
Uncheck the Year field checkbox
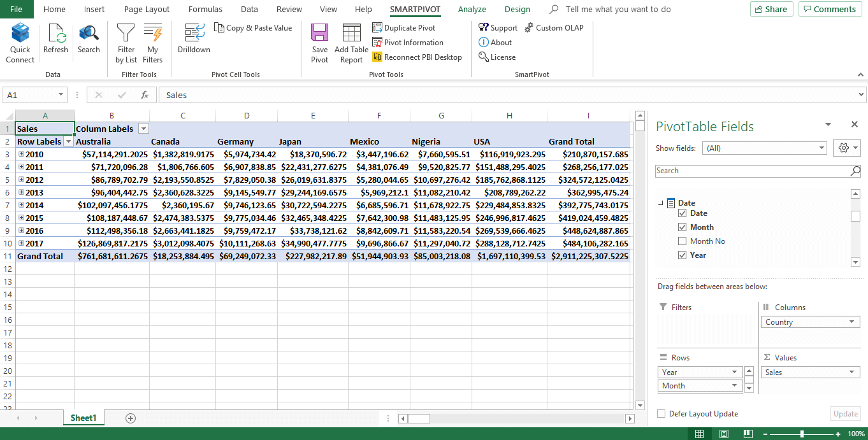point(683,255)
